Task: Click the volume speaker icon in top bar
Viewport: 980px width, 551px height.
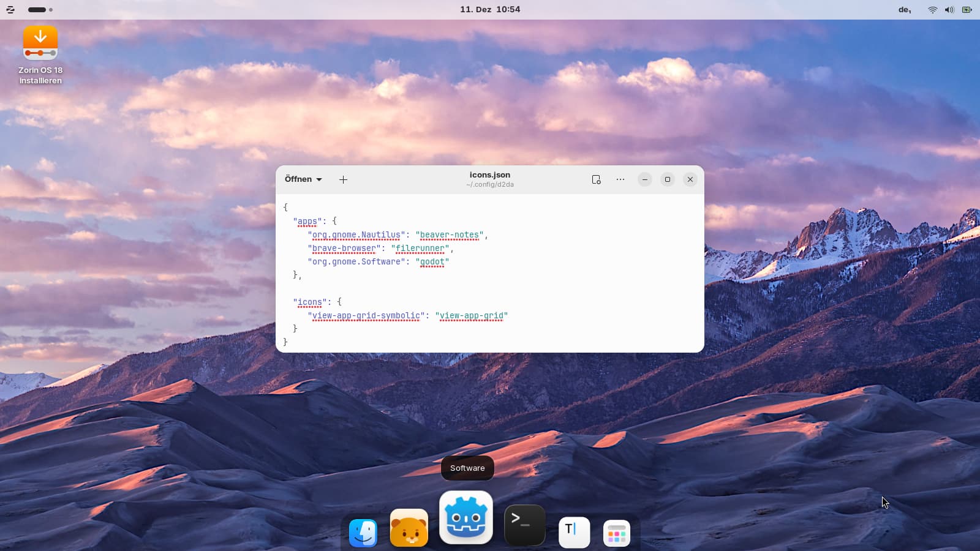Action: coord(949,10)
